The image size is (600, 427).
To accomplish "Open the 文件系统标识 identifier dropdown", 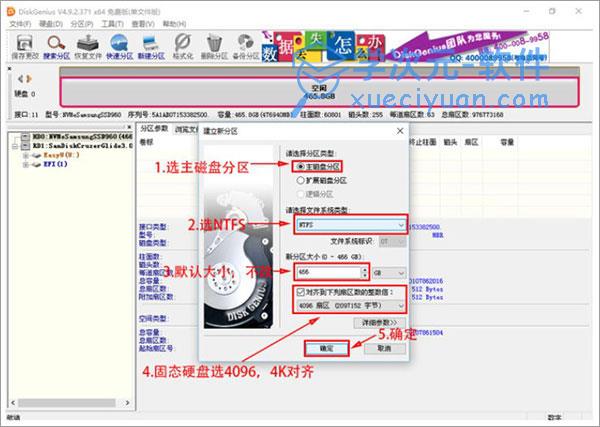I will [393, 242].
